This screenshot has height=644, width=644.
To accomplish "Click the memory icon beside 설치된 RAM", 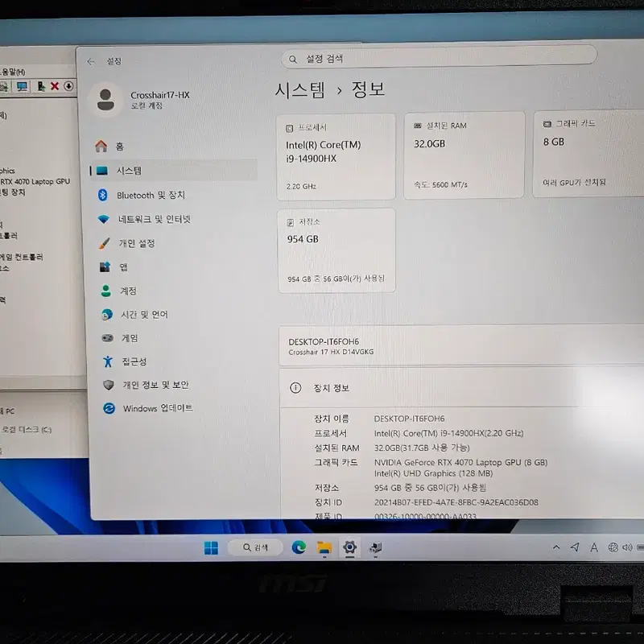I will coord(418,126).
